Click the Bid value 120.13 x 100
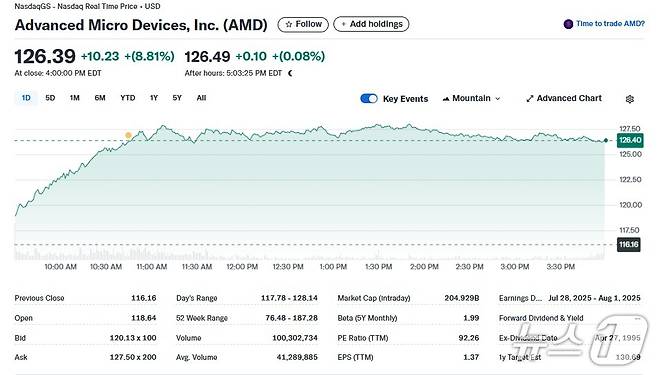The height and width of the screenshot is (375, 658). (x=133, y=338)
